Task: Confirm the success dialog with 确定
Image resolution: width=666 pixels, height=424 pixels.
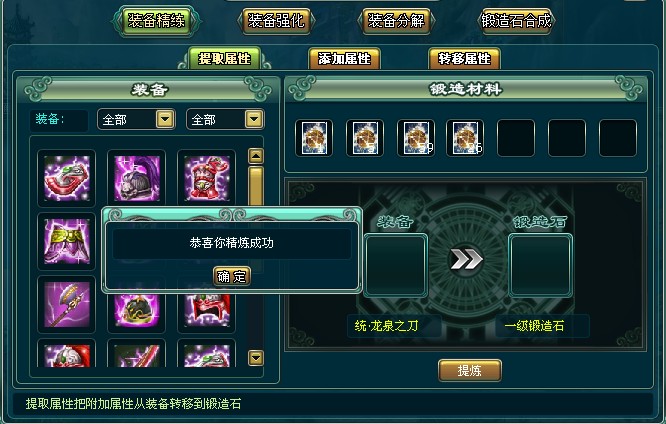Action: [231, 277]
